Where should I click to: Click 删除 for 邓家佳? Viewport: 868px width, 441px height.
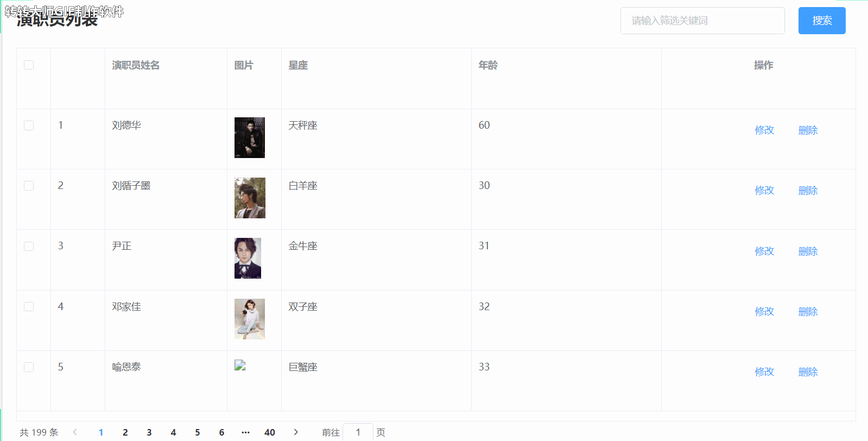click(x=808, y=312)
